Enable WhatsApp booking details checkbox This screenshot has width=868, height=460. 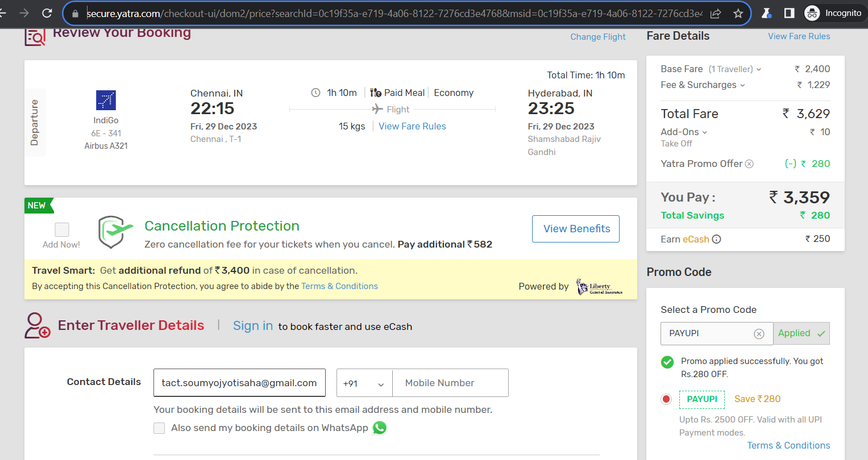(x=159, y=428)
